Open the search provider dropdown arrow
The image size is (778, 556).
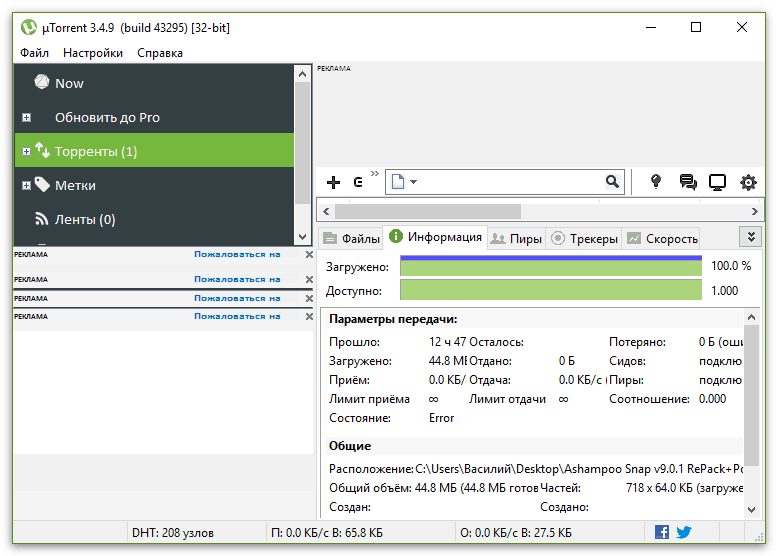pos(413,182)
